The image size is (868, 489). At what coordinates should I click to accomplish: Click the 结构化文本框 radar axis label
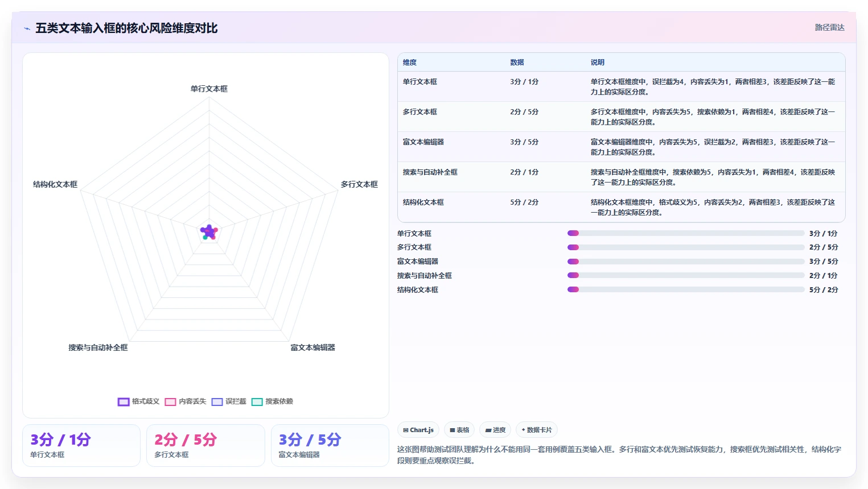55,184
